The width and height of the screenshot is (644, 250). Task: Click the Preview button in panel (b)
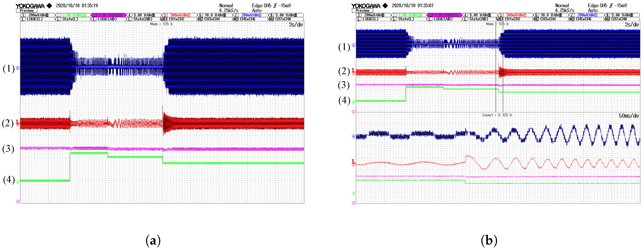click(362, 11)
